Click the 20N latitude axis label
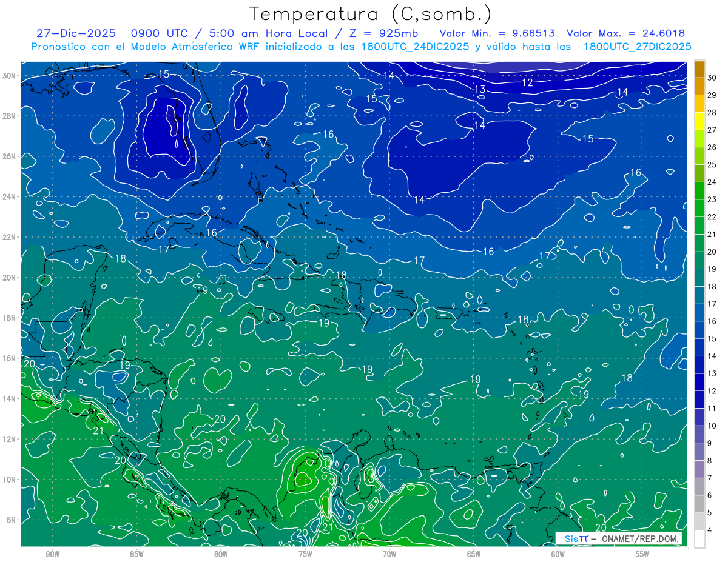Screen dimensions: 728x562 point(10,278)
